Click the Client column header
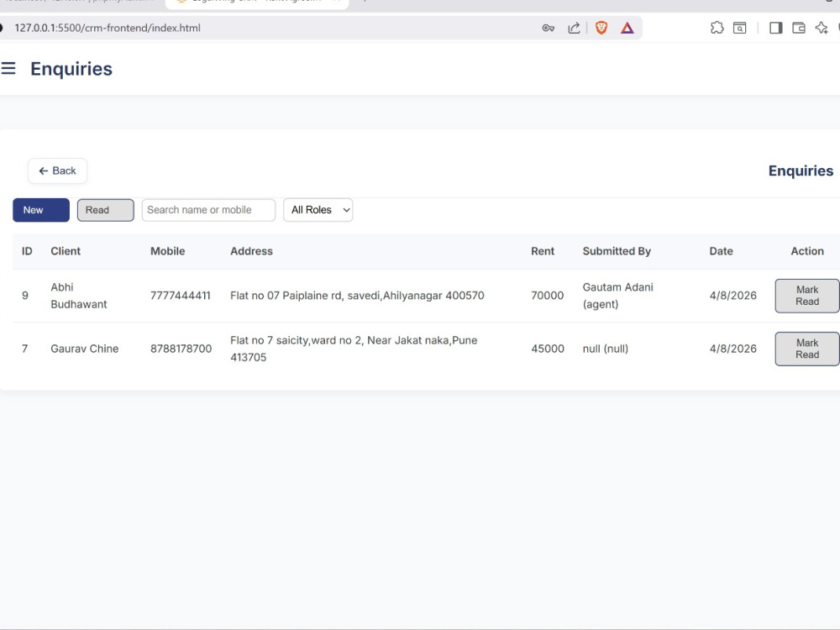The image size is (840, 630). [66, 251]
